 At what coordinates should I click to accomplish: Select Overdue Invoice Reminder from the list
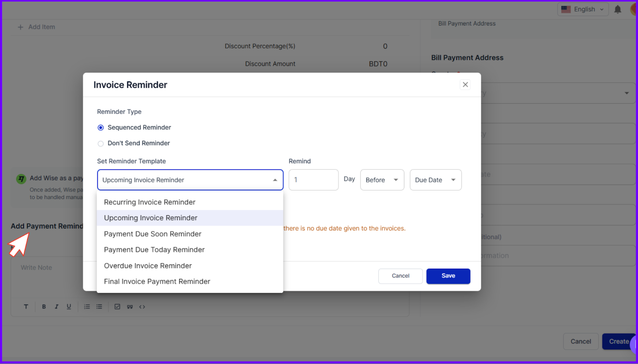pos(148,266)
